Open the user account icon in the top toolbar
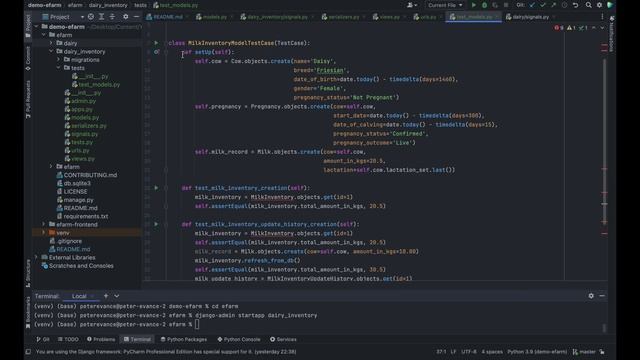Screen dimensions: 640x360 (411, 5)
